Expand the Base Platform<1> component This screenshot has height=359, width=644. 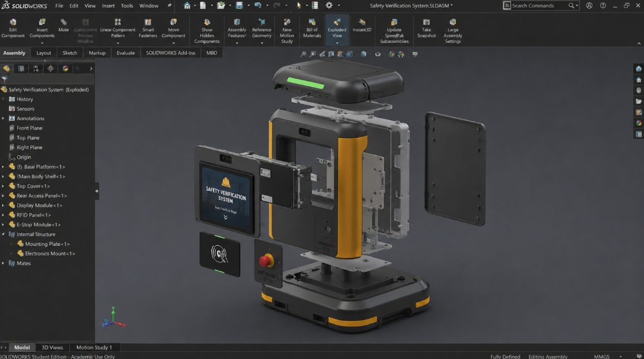pos(3,167)
